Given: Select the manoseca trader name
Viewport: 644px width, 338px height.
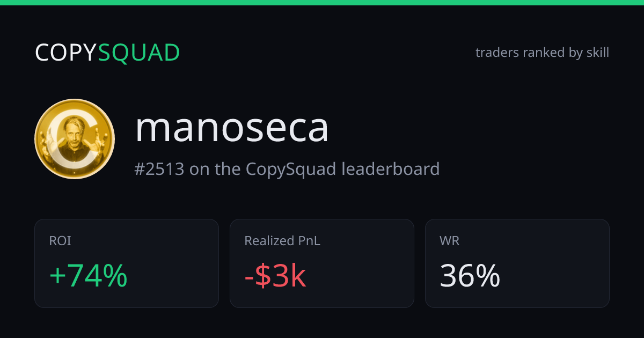Looking at the screenshot, I should pos(232,128).
